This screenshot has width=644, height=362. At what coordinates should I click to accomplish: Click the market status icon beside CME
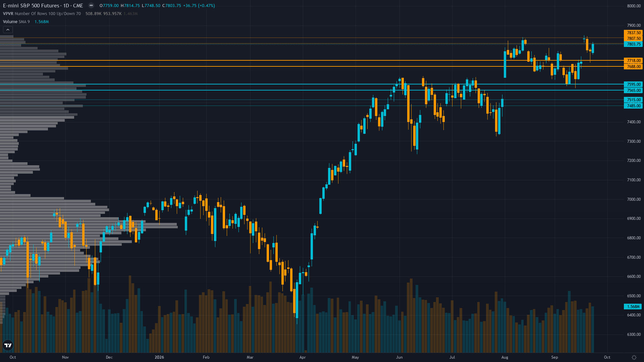91,5
